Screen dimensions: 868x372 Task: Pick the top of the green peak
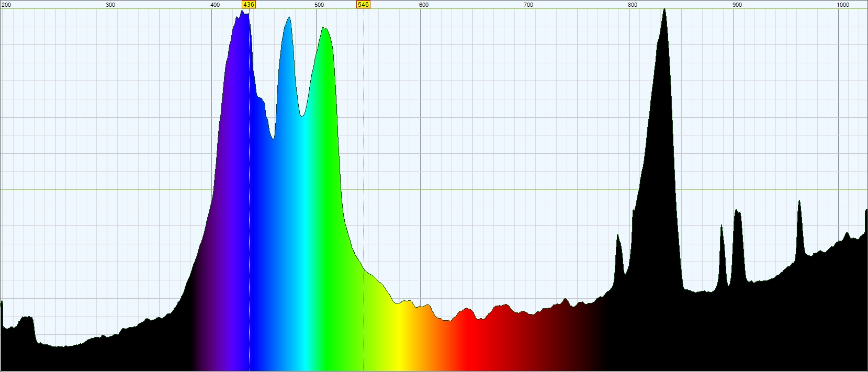pyautogui.click(x=324, y=29)
